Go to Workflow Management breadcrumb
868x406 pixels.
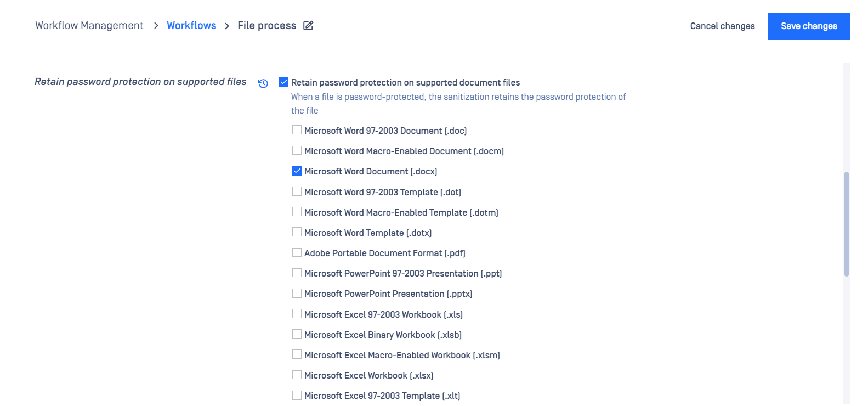tap(89, 26)
